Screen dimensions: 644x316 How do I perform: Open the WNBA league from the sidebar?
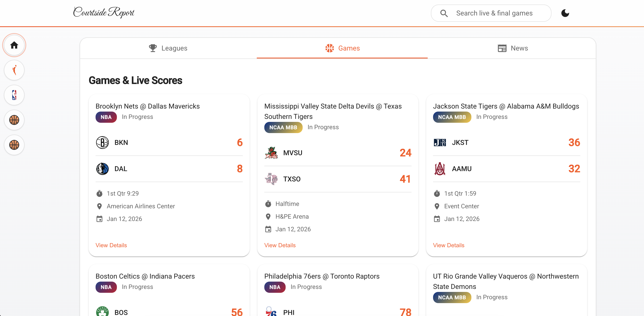[x=14, y=70]
